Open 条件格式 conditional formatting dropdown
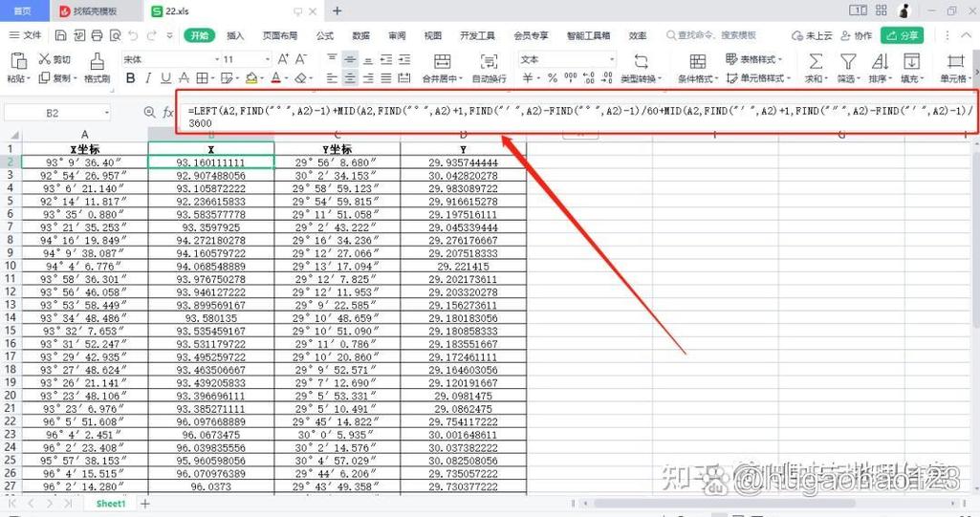 [x=698, y=78]
